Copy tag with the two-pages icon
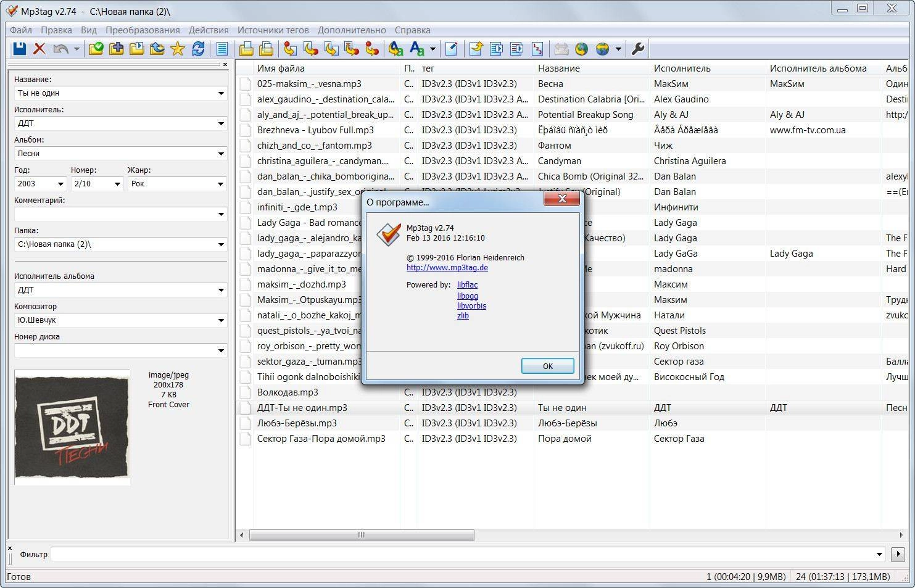The height and width of the screenshot is (588, 915). (x=246, y=49)
